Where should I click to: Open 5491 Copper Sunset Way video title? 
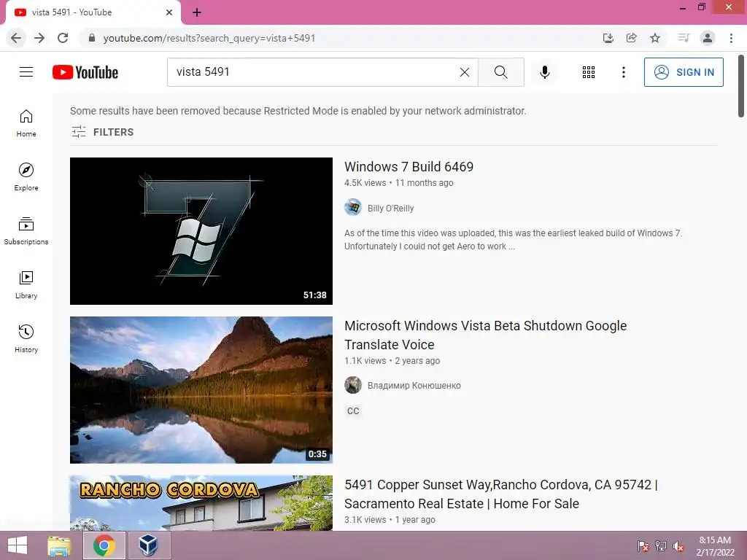point(500,494)
